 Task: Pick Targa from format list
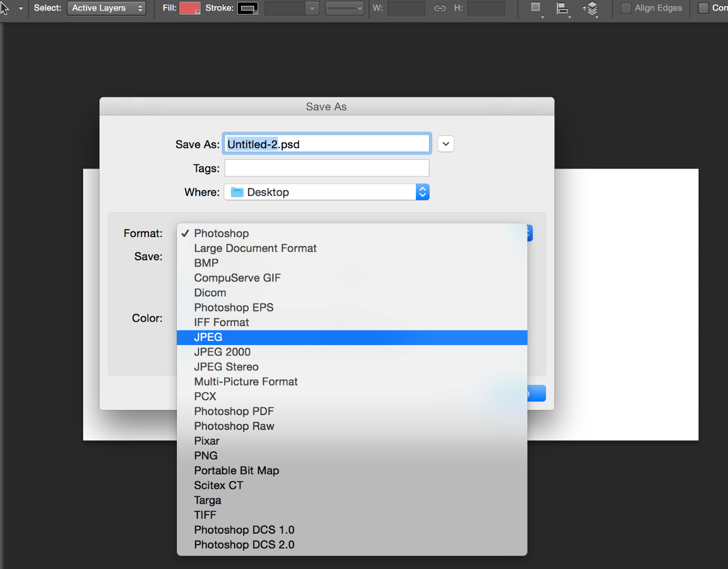point(352,500)
